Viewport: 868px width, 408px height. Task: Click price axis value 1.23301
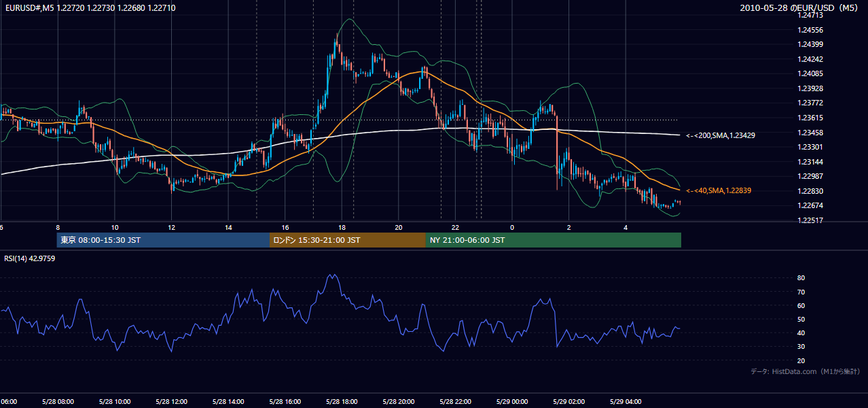pyautogui.click(x=812, y=147)
